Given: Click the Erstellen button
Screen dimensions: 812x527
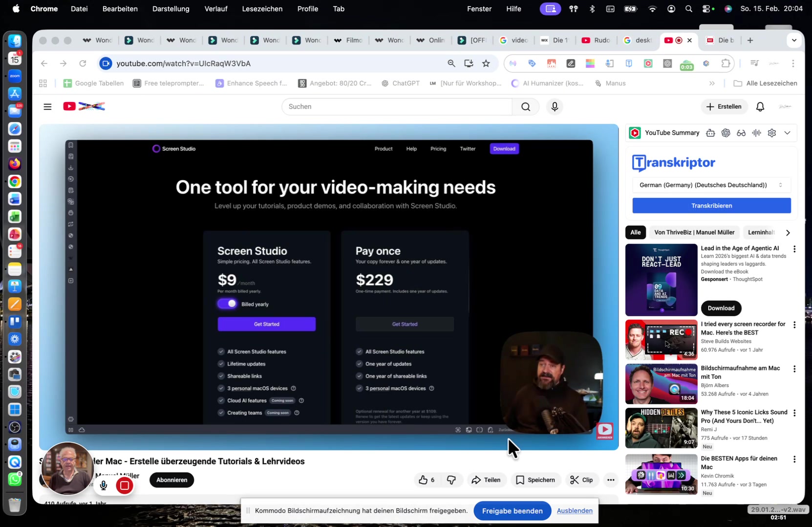Looking at the screenshot, I should pos(724,107).
